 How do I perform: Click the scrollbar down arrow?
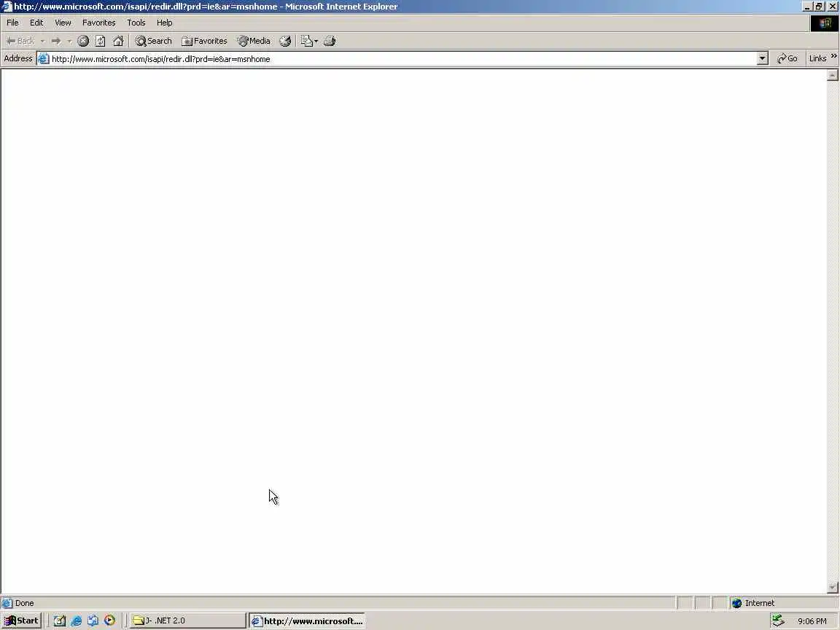pyautogui.click(x=832, y=588)
